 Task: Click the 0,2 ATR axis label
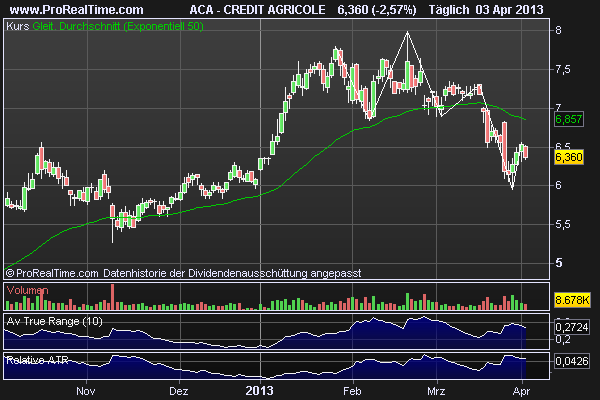click(x=562, y=339)
